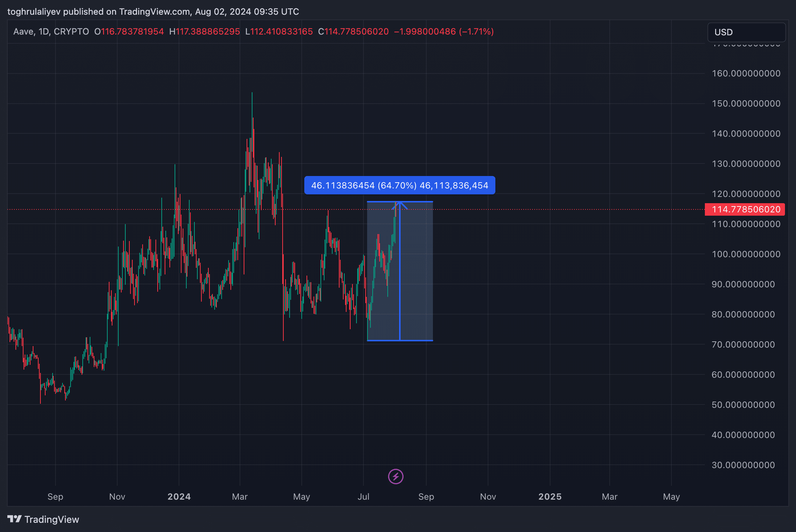Click the 2025 label on time axis

(x=550, y=497)
